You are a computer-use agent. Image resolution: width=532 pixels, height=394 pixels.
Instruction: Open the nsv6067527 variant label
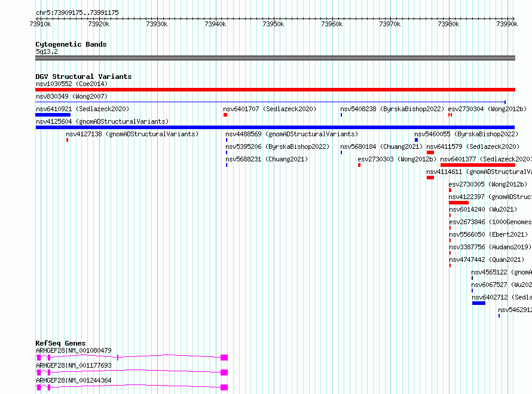pyautogui.click(x=502, y=285)
